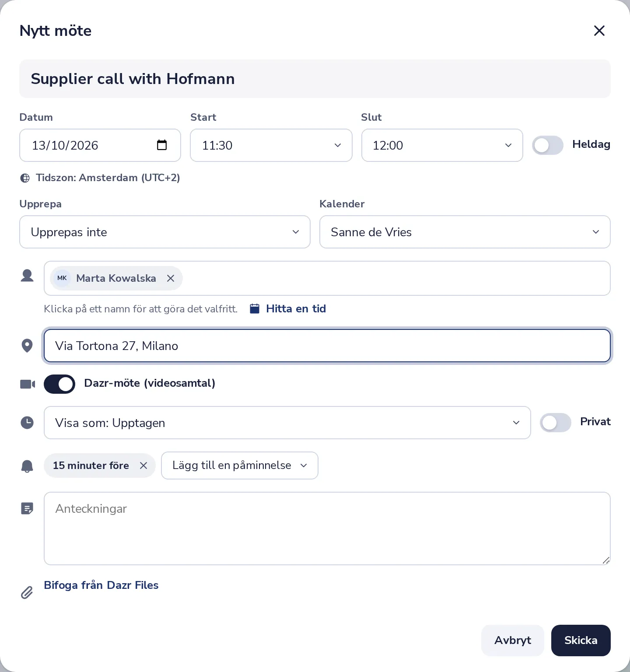Click the clock availability icon
This screenshot has width=630, height=672.
tap(27, 423)
